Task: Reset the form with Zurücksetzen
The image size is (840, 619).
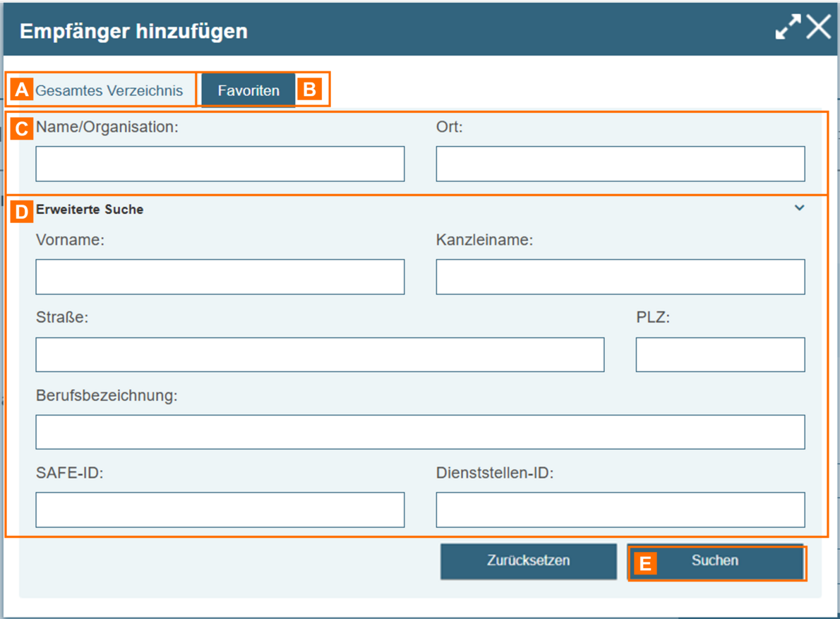Action: (x=528, y=561)
